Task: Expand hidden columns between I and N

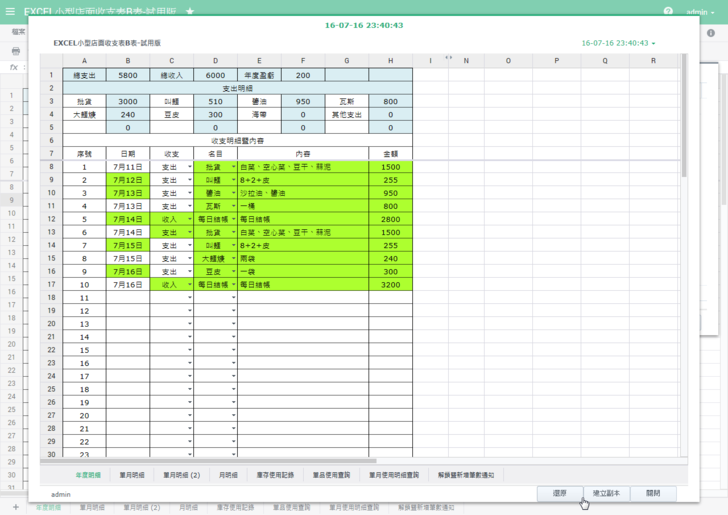Action: 448,58
